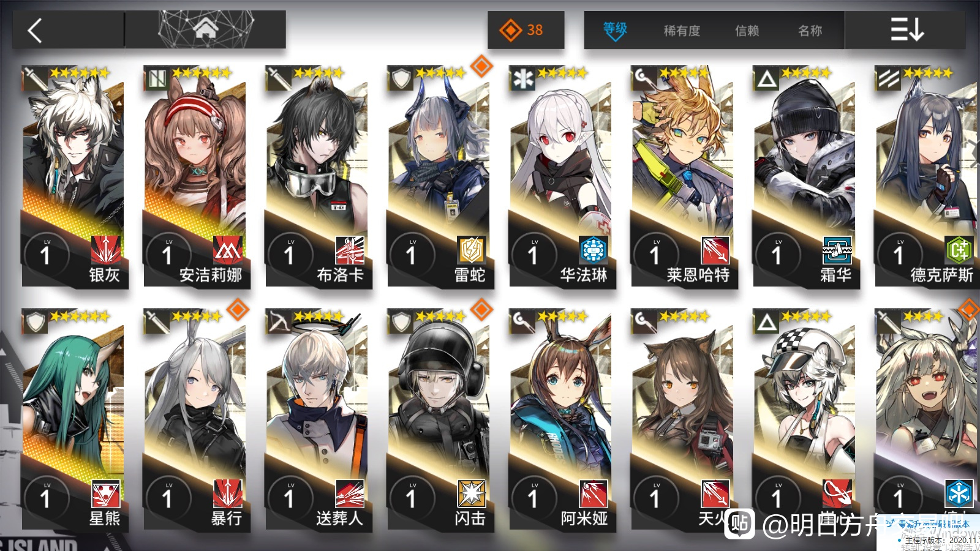Screen dimensions: 980x551
Task: Click 霜华's trap skill icon
Action: point(837,250)
